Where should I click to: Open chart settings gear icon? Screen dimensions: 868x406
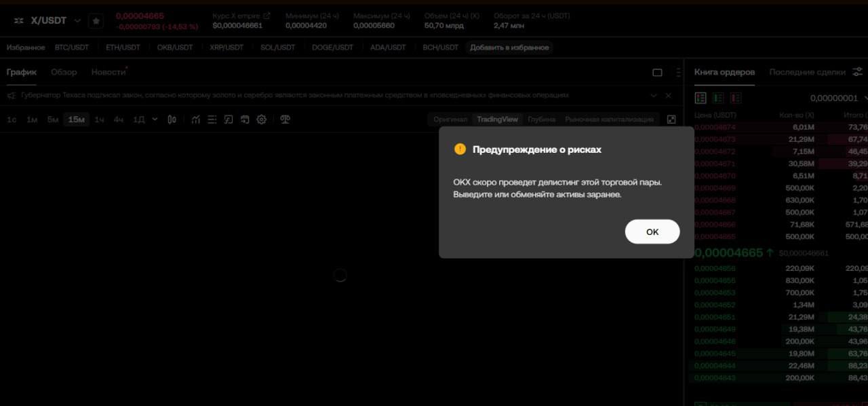262,119
